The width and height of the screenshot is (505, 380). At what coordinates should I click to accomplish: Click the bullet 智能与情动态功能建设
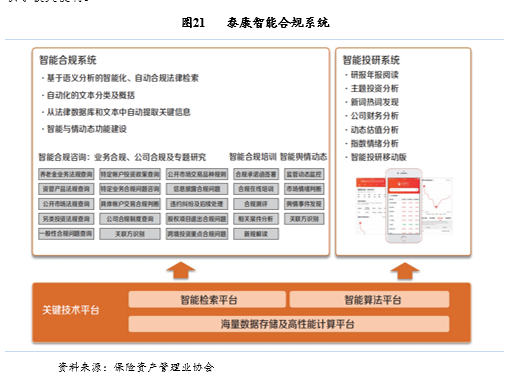click(x=84, y=129)
